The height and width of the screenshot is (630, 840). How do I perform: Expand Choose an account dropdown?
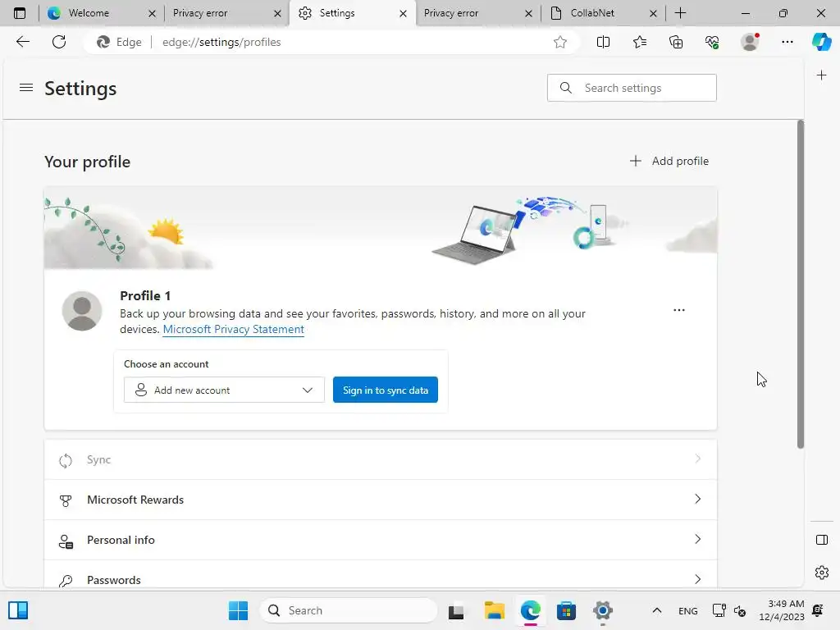224,390
